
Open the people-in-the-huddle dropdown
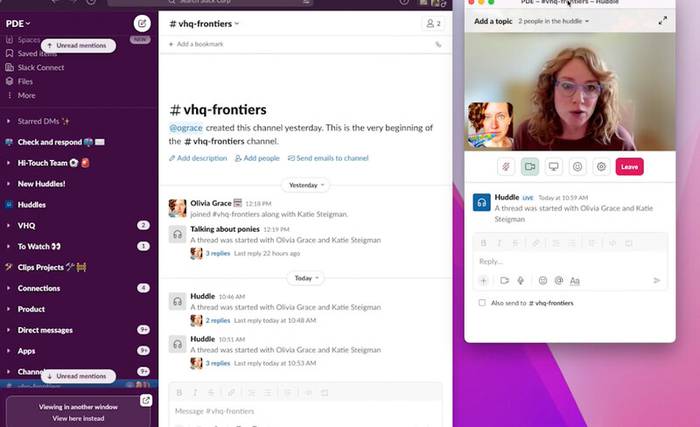coord(554,21)
